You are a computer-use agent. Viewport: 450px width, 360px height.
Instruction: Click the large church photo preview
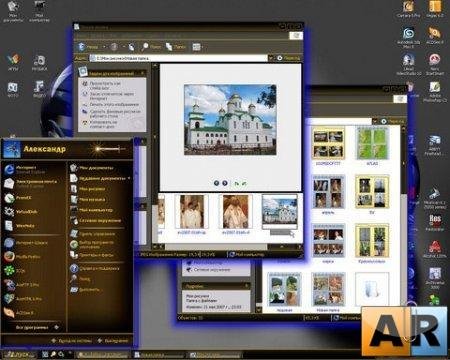coord(230,120)
